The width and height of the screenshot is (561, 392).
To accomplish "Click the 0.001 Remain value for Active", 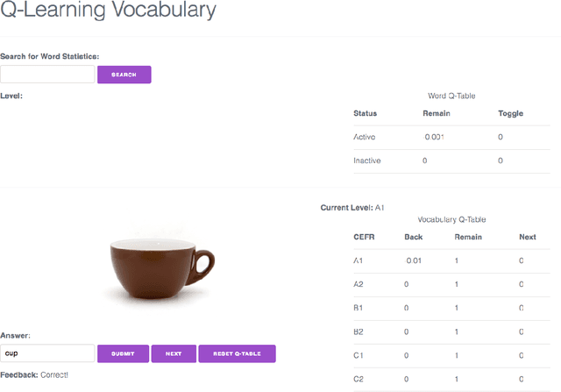I will 434,138.
